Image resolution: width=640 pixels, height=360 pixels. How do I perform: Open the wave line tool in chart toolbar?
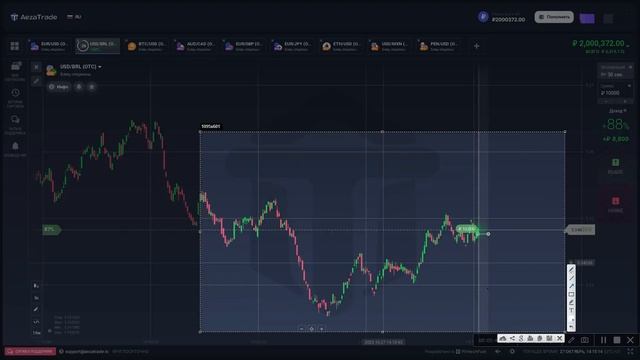click(x=36, y=322)
